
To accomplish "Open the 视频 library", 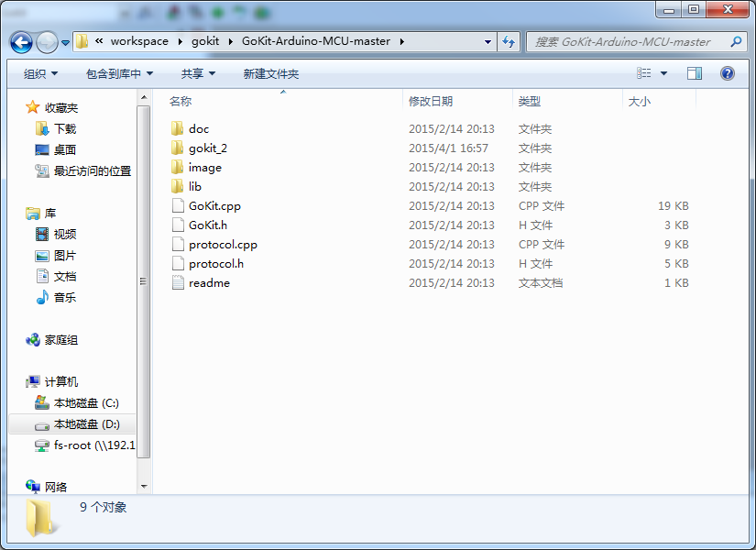I will 65,235.
